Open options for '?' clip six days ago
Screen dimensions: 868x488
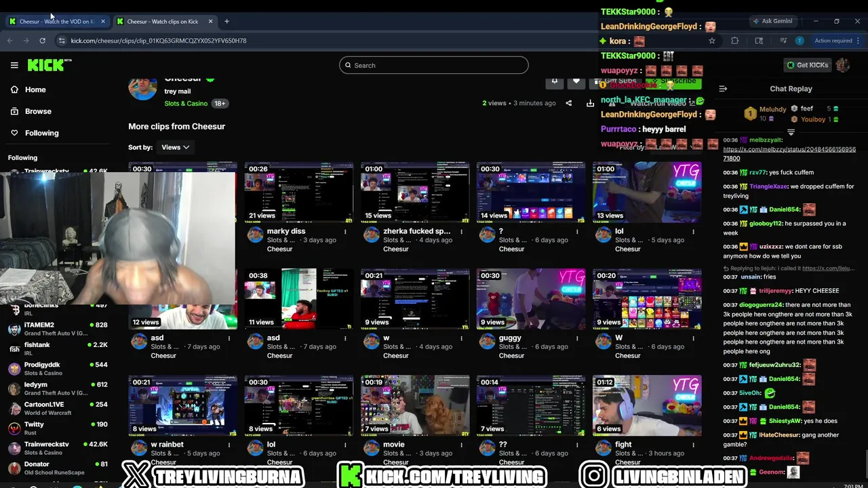click(x=577, y=232)
